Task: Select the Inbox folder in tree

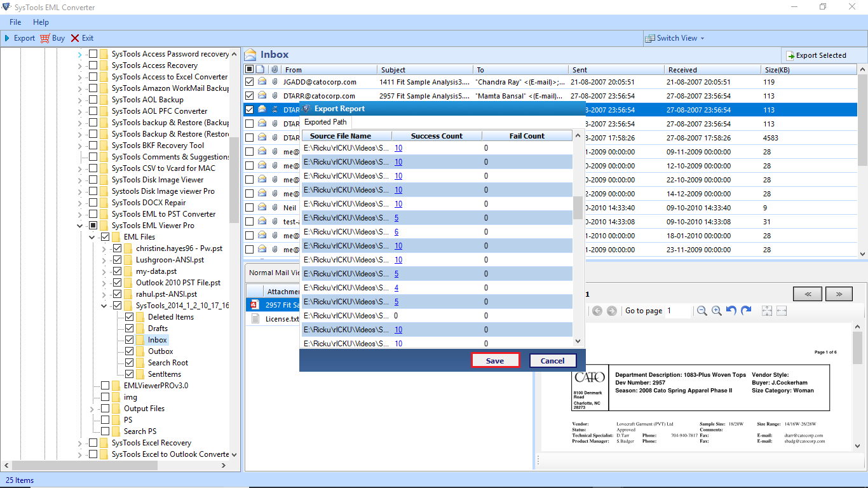Action: point(158,340)
